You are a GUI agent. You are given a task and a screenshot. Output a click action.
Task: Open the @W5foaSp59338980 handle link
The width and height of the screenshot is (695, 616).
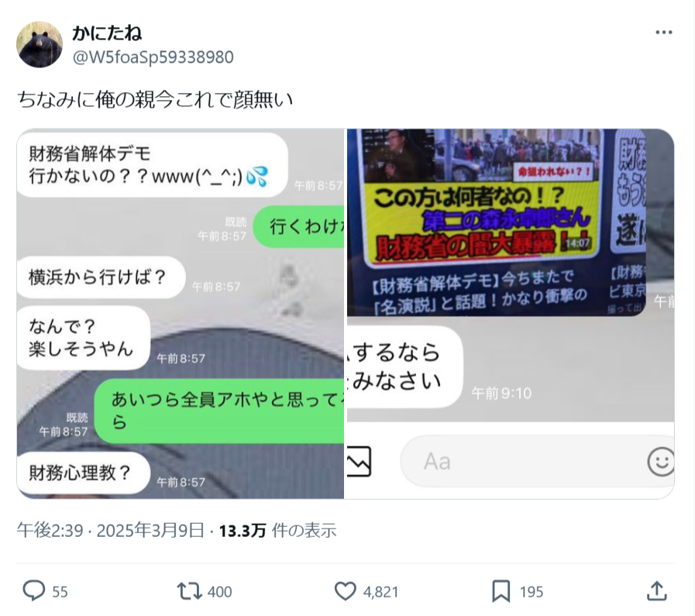tap(153, 57)
